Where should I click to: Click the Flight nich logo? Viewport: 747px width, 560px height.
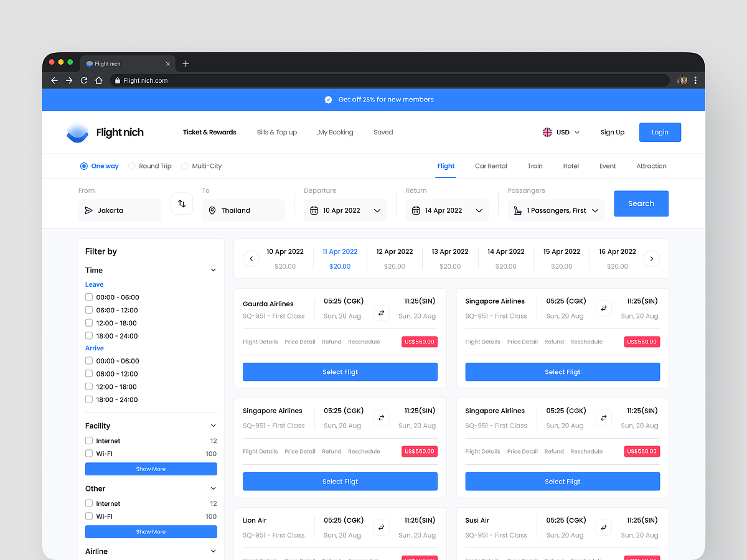(x=105, y=133)
